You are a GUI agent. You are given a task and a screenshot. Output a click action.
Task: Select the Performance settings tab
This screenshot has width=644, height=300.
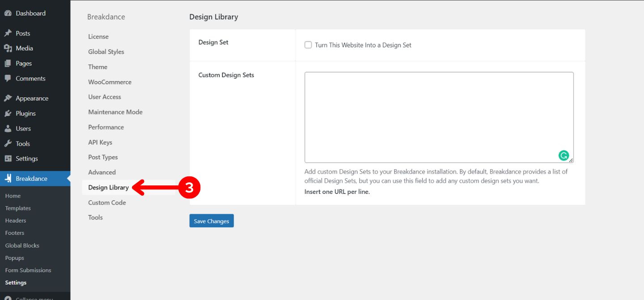click(106, 127)
